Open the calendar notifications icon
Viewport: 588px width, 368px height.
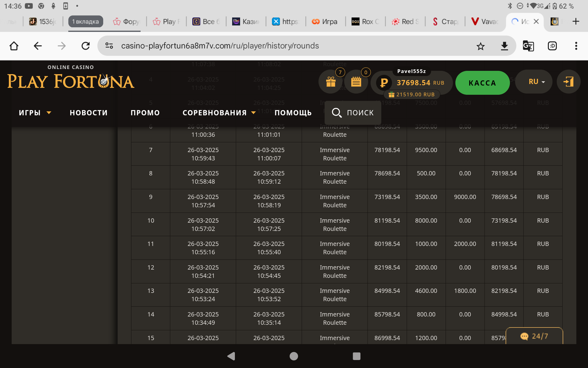click(x=356, y=82)
